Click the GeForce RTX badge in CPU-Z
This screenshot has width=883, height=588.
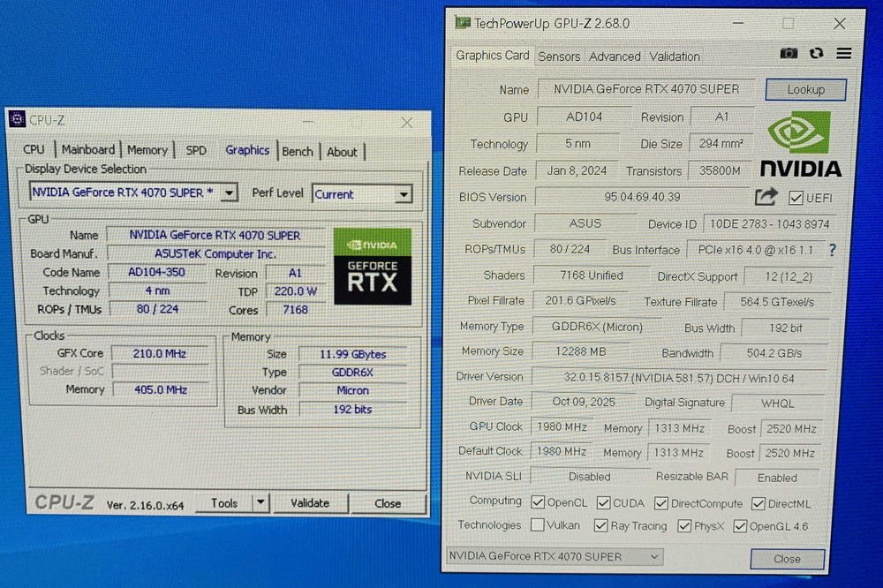tap(373, 267)
